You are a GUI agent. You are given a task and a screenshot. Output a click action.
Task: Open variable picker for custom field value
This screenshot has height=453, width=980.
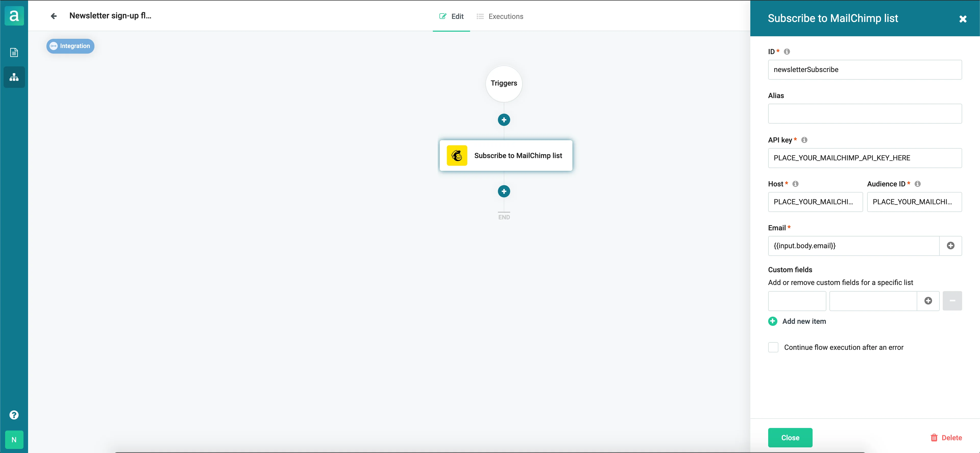coord(928,301)
